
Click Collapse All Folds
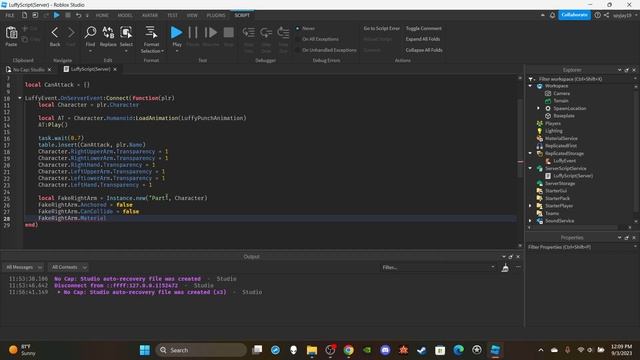point(424,50)
